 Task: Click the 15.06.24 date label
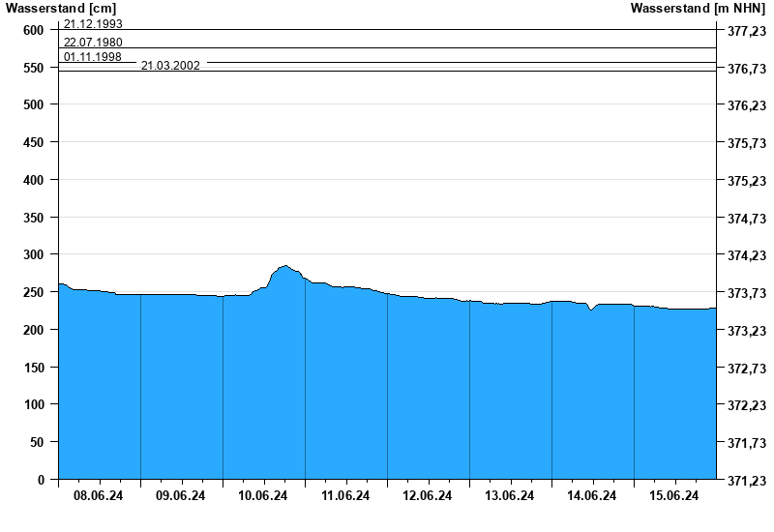(x=674, y=496)
